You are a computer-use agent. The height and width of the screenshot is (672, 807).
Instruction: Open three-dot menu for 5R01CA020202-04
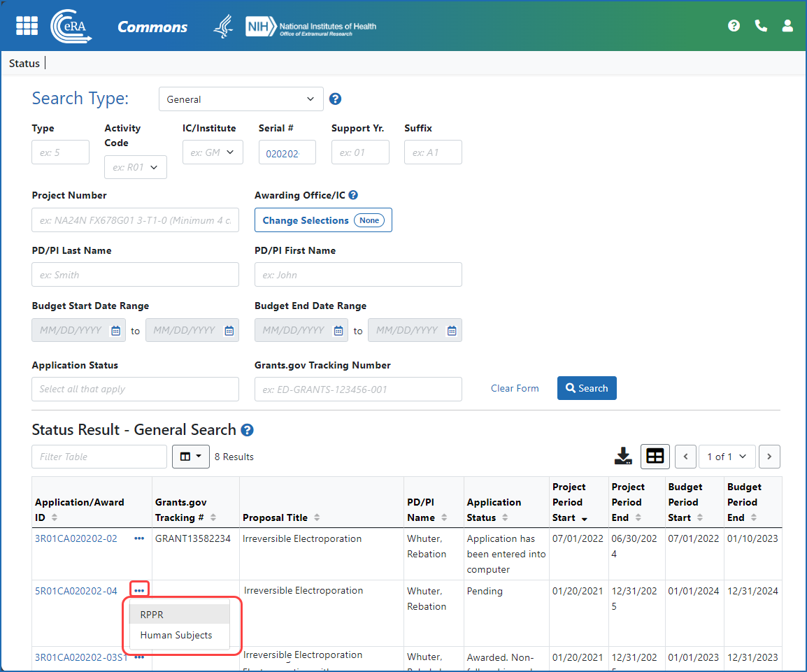[x=139, y=590]
